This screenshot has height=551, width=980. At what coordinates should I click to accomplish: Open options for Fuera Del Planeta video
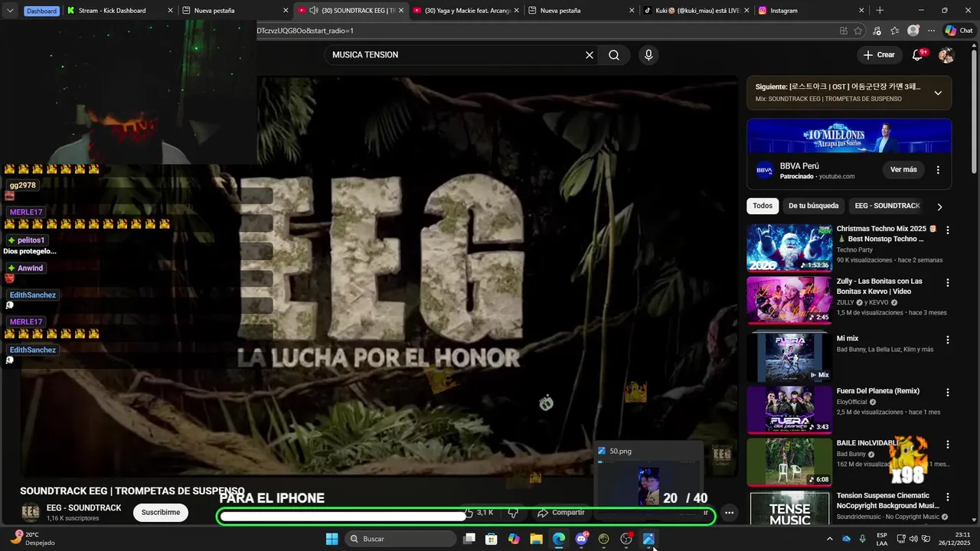pos(948,393)
